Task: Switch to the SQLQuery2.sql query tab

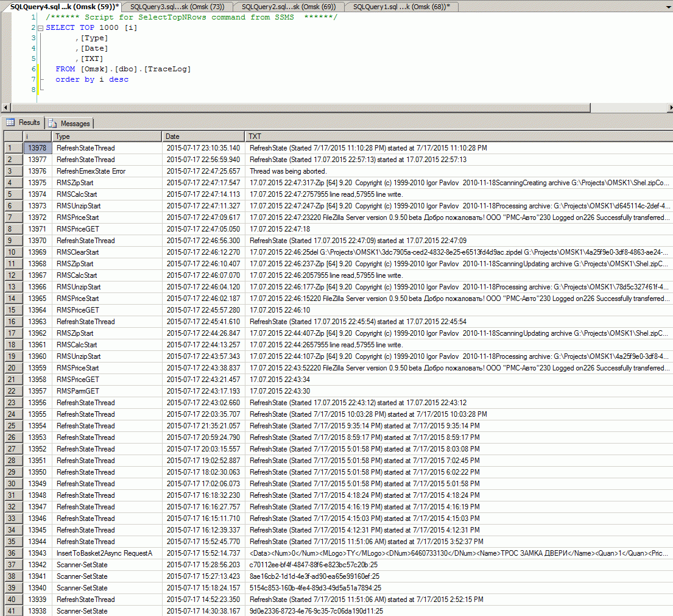Action: (289, 7)
